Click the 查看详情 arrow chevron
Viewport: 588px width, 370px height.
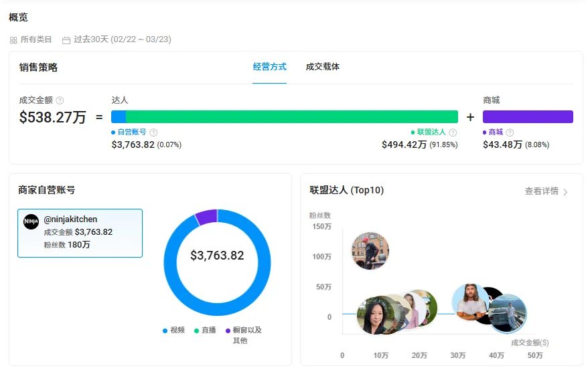point(565,192)
